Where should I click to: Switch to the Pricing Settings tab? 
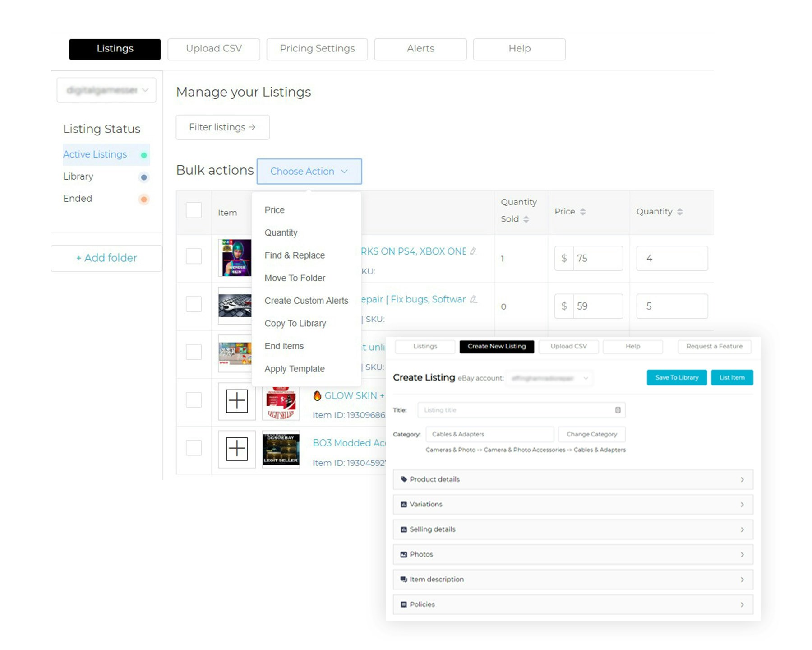tap(317, 49)
